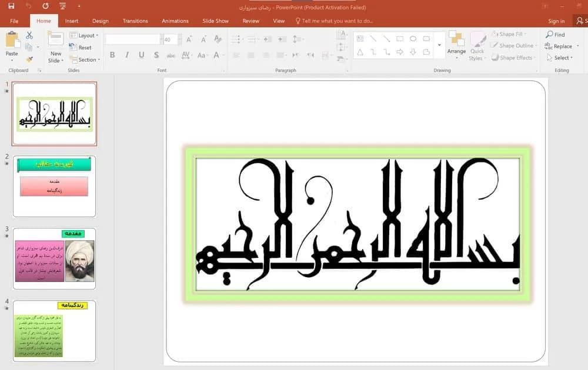Open the Shape Fill color menu
The width and height of the screenshot is (588, 370).
tap(509, 34)
